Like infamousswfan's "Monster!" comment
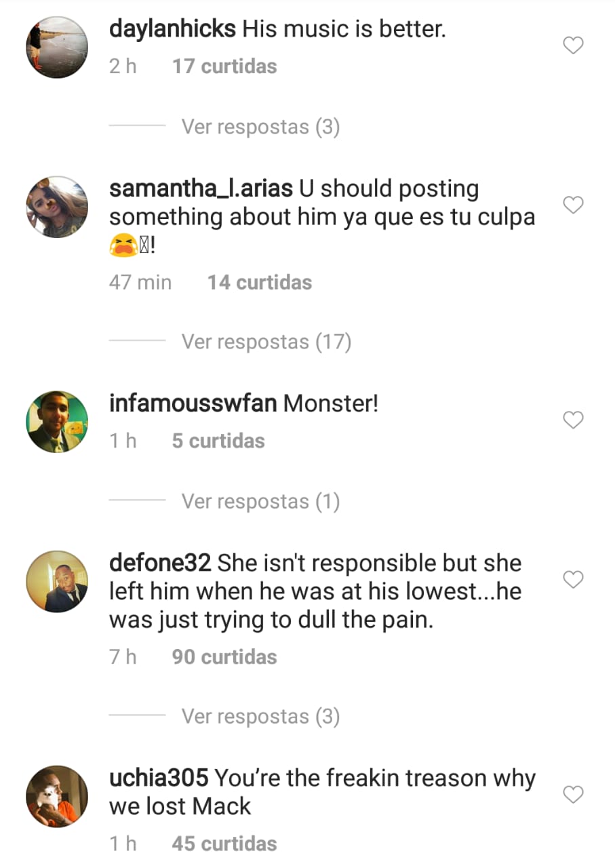 coord(574,420)
